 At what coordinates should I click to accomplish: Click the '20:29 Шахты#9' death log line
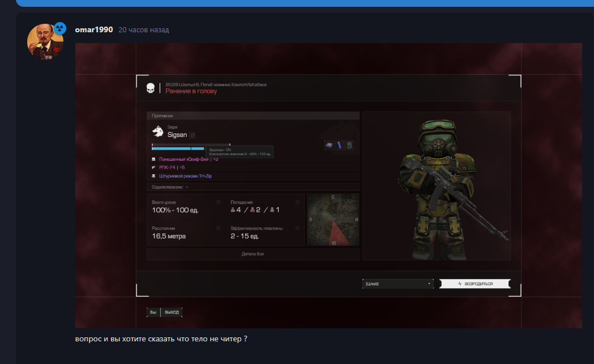[216, 85]
